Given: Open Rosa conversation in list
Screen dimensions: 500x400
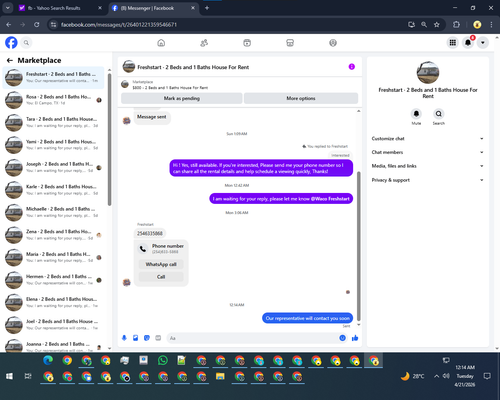Looking at the screenshot, I should point(53,100).
